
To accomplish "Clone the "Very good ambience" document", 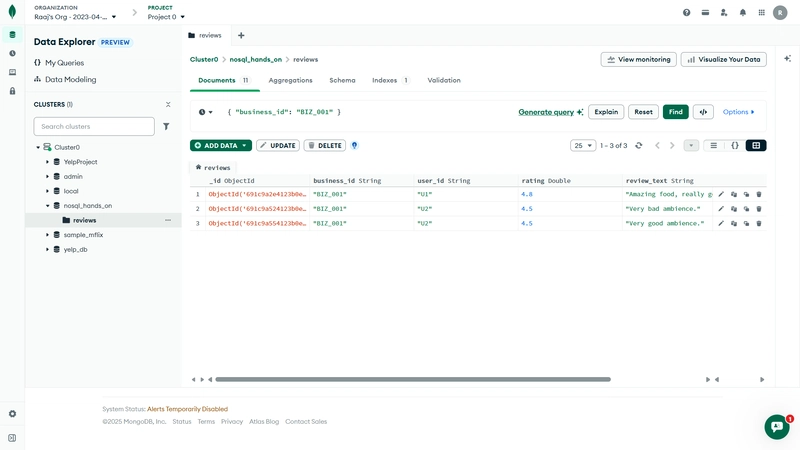I will coord(746,223).
